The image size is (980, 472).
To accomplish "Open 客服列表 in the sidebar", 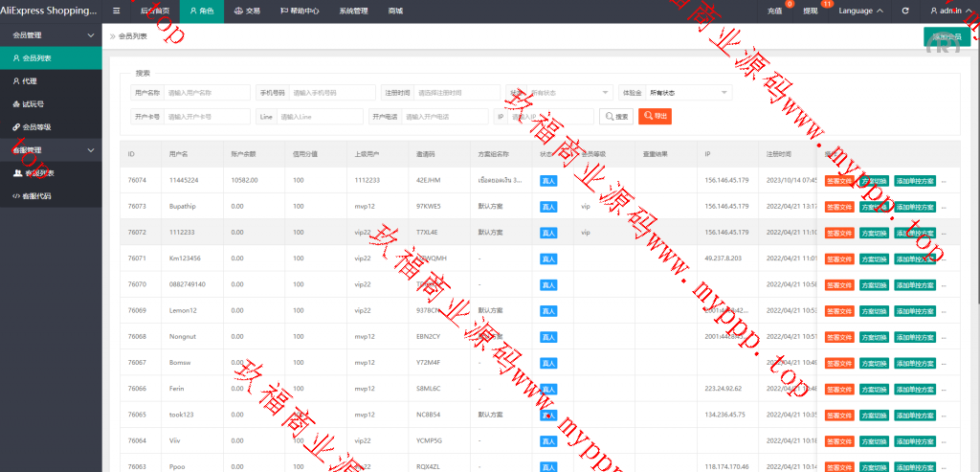I will [38, 173].
